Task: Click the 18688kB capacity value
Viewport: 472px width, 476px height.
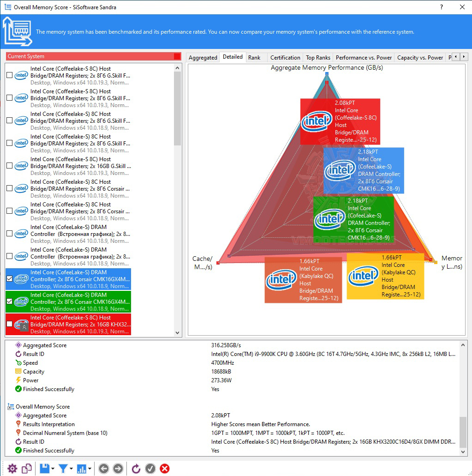Action: (x=221, y=372)
